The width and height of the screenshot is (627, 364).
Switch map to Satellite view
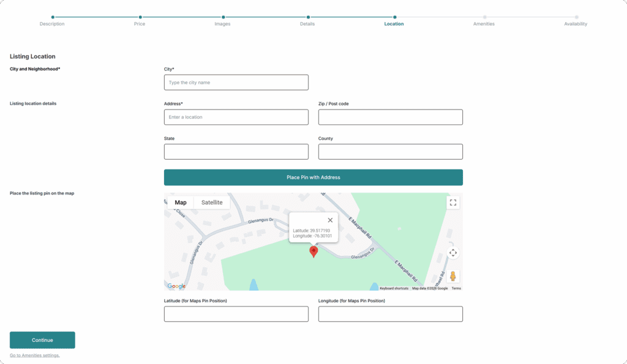click(212, 202)
